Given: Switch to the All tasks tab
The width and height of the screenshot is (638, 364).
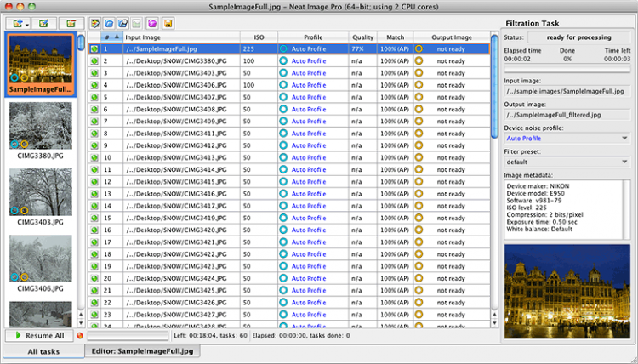Looking at the screenshot, I should click(43, 351).
